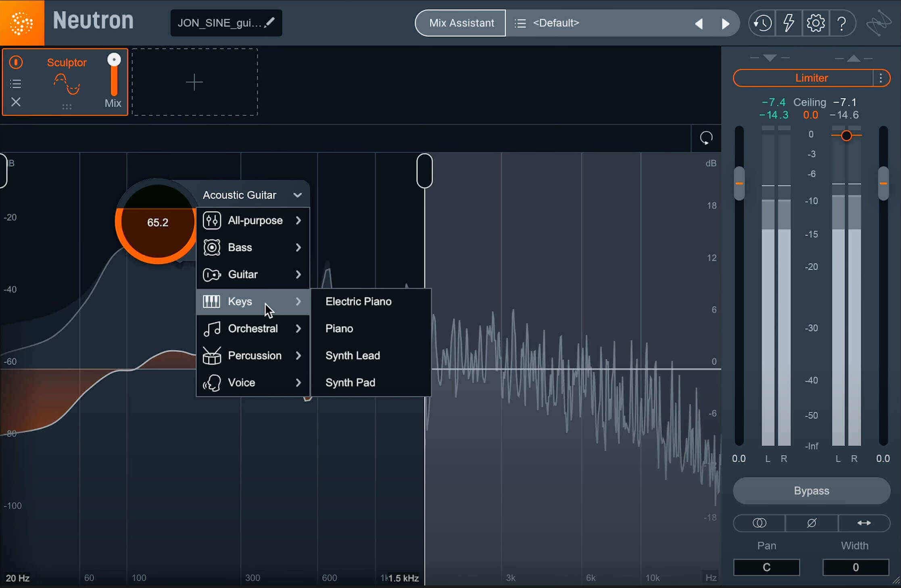Toggle the Bypass button

811,491
